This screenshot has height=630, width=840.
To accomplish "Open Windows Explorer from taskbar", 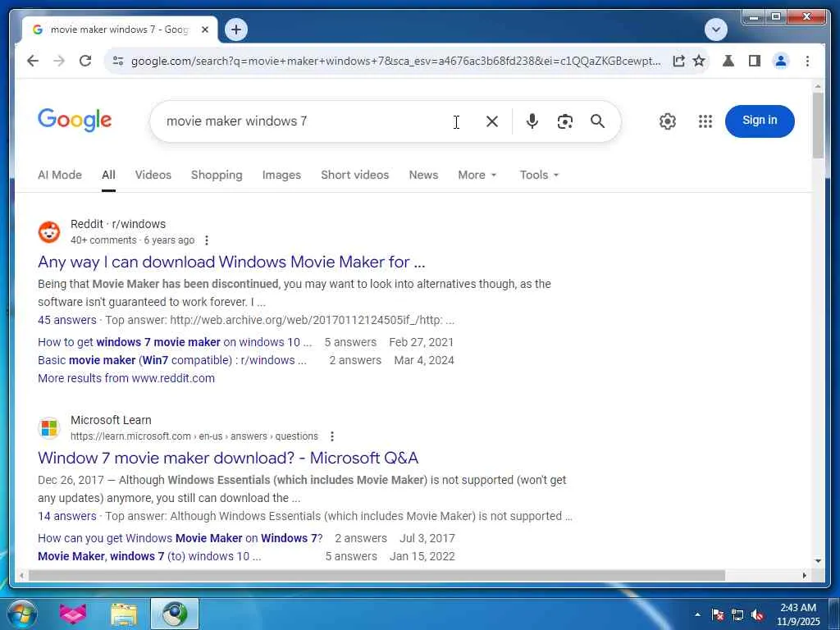I will tap(123, 614).
